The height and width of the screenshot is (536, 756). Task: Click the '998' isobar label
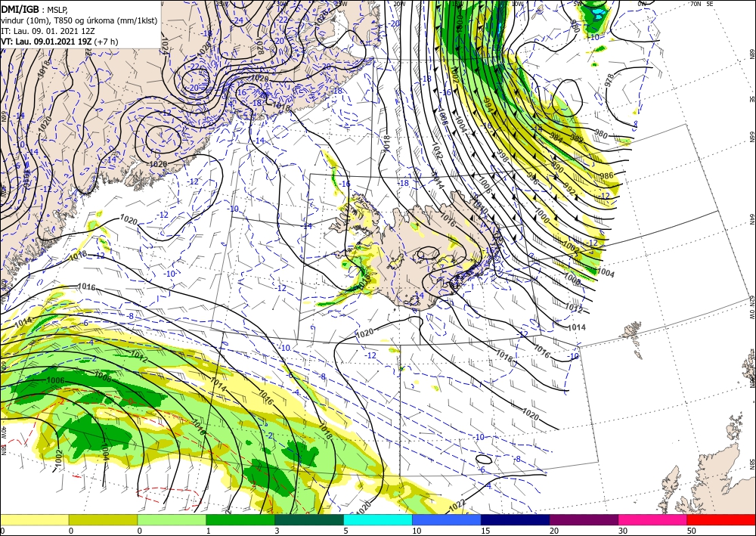(x=503, y=156)
